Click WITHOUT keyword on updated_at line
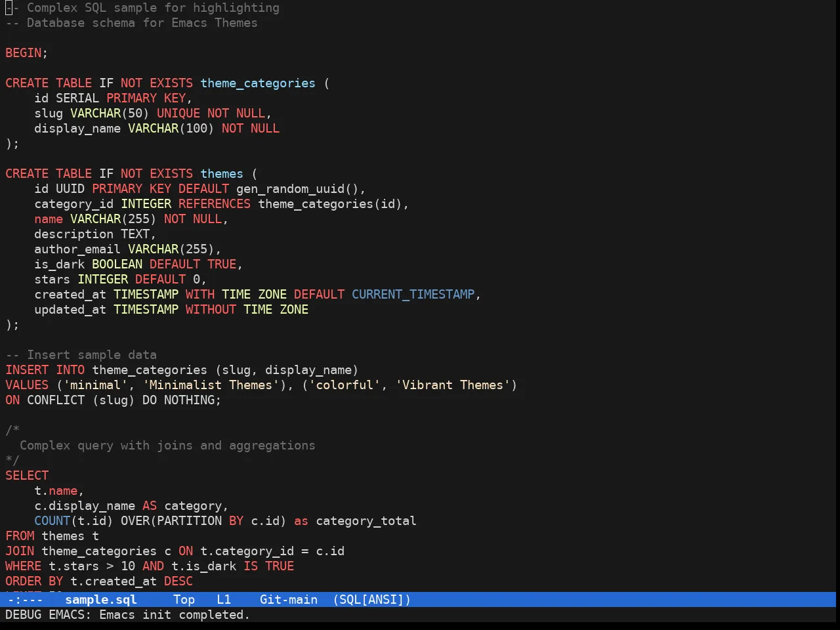This screenshot has width=840, height=630. (211, 309)
